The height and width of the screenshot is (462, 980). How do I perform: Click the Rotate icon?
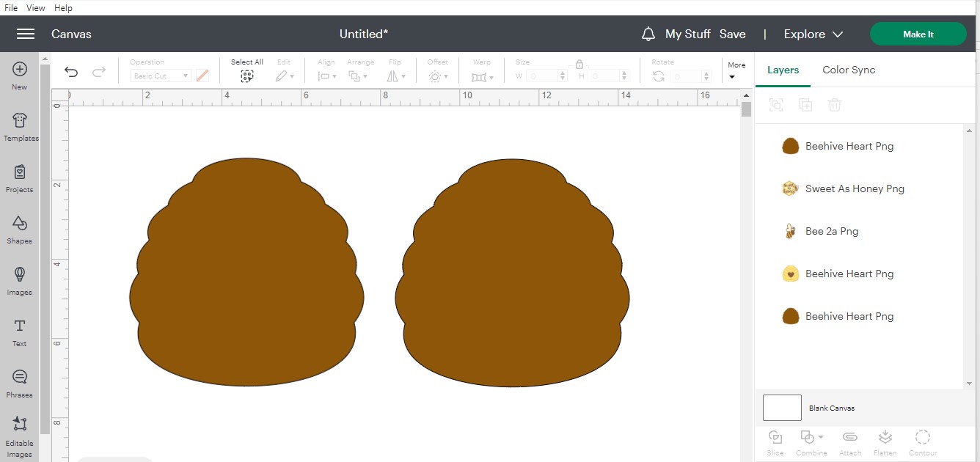tap(659, 76)
